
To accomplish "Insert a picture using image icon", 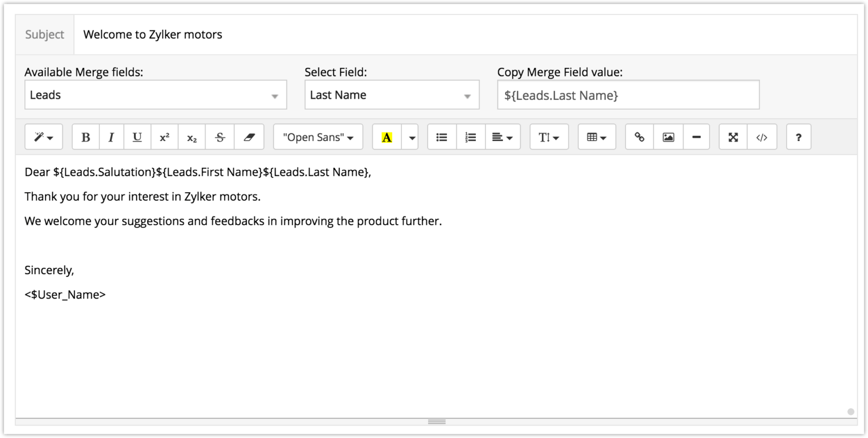I will click(x=668, y=137).
